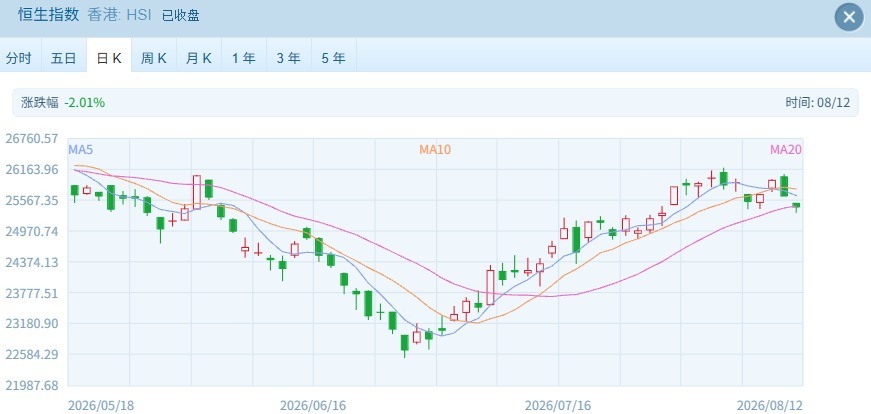871x414 pixels.
Task: Click the MA10 legend label
Action: [435, 149]
